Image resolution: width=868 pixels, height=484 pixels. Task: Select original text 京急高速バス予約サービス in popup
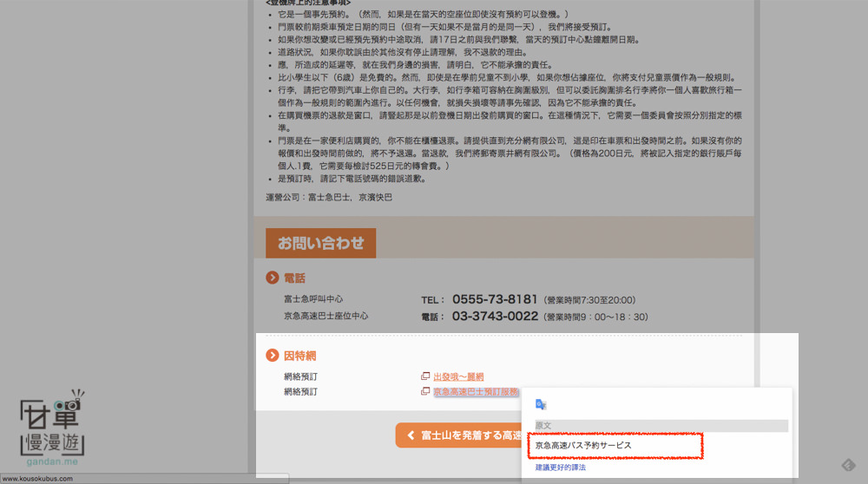pos(583,445)
